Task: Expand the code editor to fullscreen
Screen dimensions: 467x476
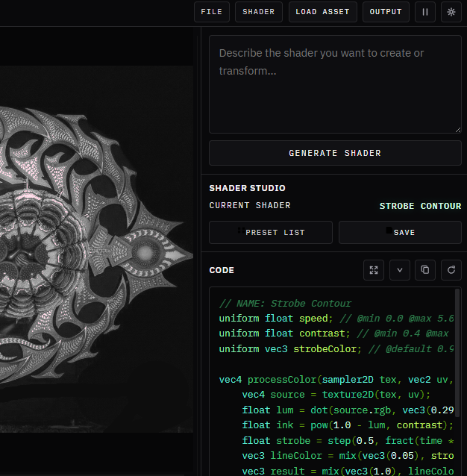Action: tap(374, 270)
